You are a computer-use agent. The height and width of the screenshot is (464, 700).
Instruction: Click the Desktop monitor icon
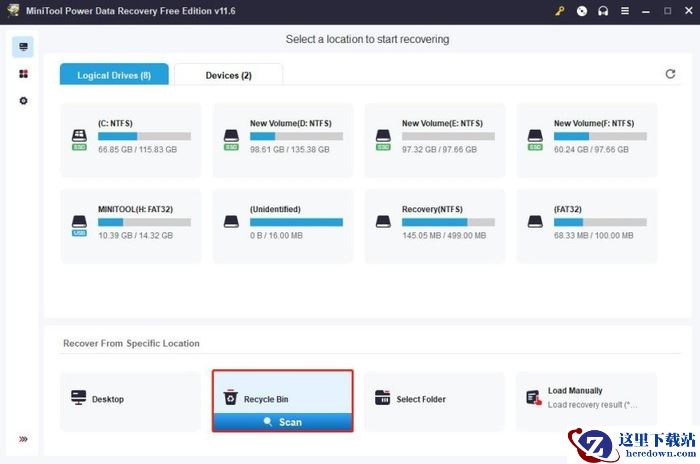(x=79, y=397)
